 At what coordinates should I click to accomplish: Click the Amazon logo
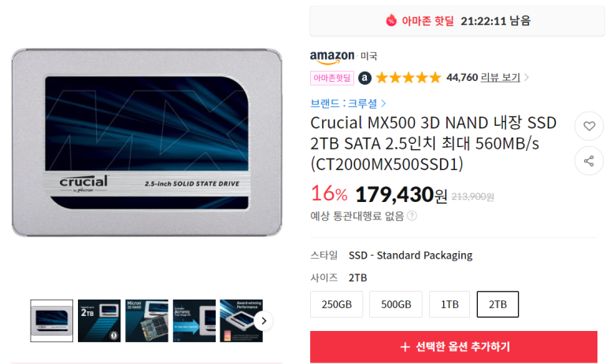332,57
